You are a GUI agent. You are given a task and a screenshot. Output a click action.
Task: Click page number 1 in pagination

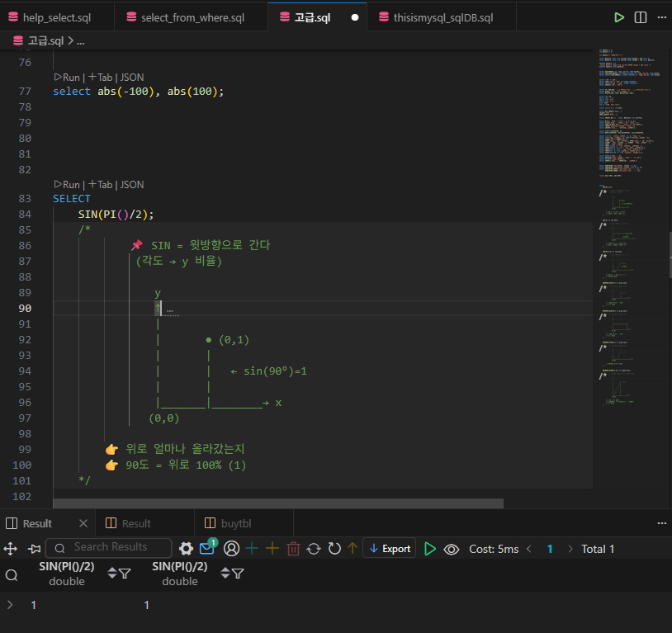point(550,549)
